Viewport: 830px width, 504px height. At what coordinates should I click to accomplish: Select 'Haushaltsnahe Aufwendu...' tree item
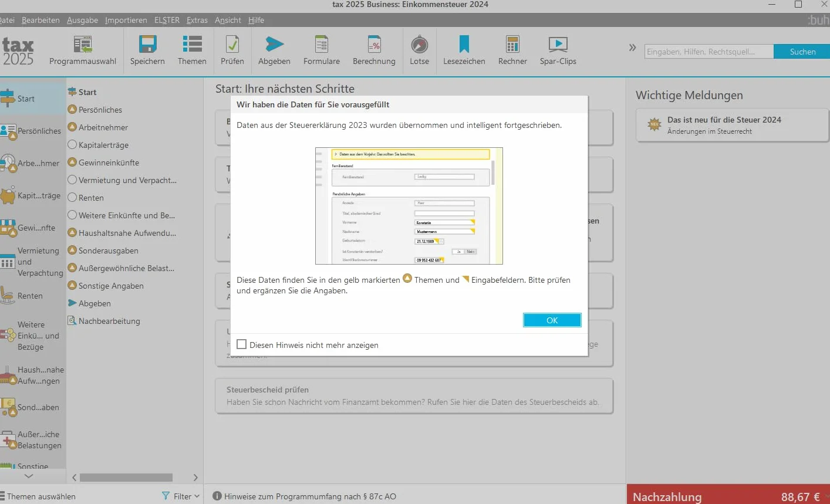click(122, 233)
